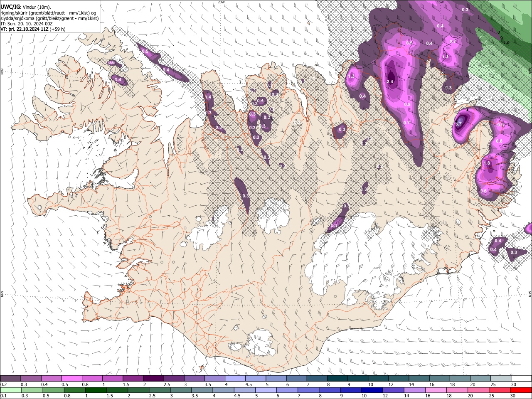Click the rigning/skúrir description line

click(48, 12)
